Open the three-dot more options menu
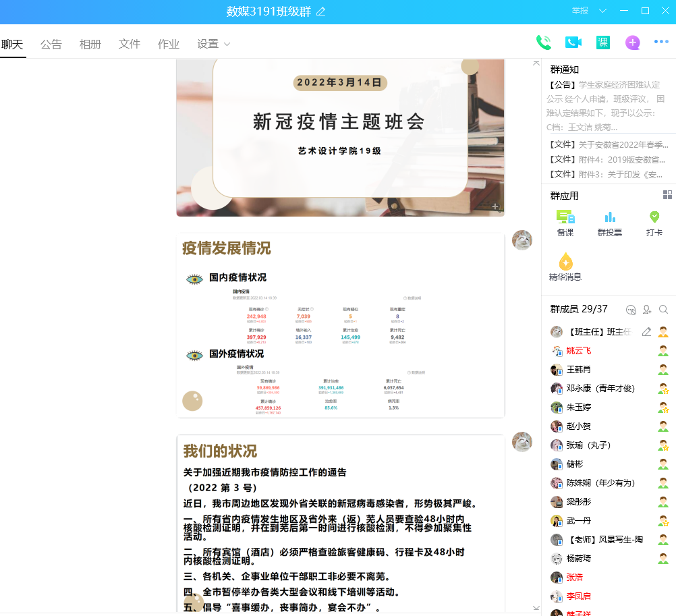The image size is (676, 616). click(x=661, y=43)
